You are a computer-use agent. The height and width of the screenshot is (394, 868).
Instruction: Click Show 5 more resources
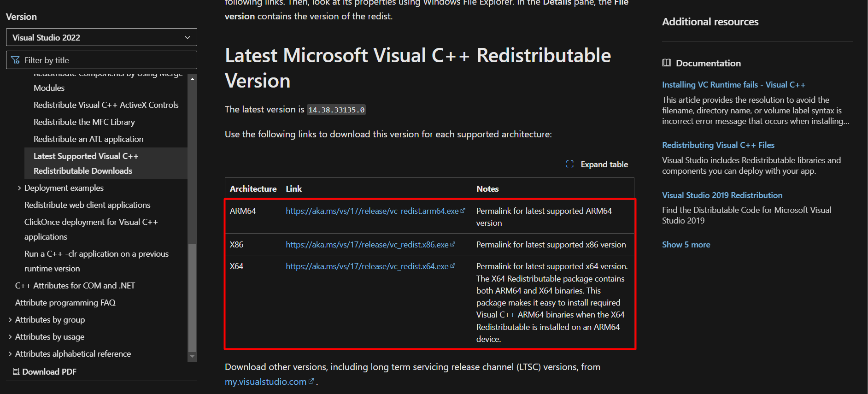[x=686, y=245]
